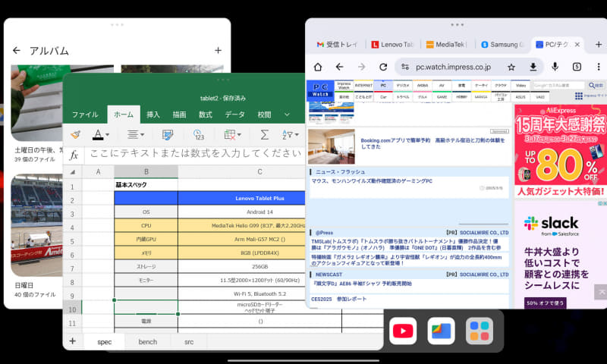Switch to the 挿入 ribbon tab
The image size is (607, 364).
coord(153,115)
